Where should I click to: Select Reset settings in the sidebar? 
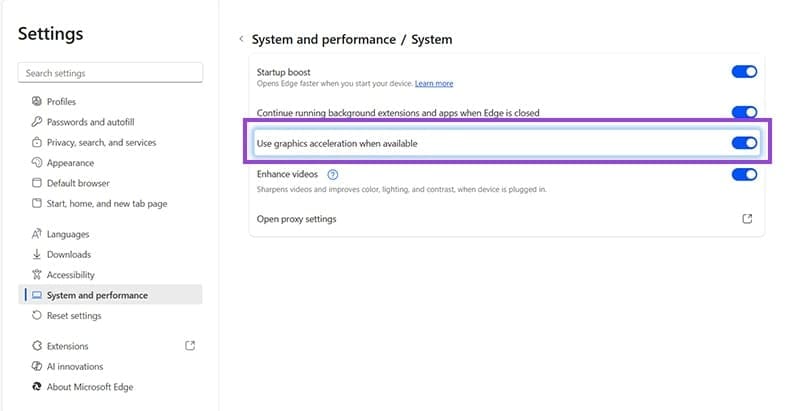[74, 316]
